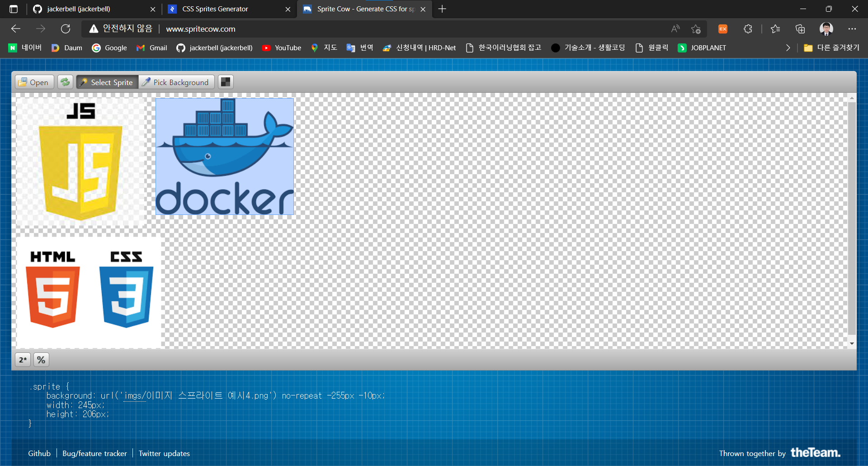The image size is (868, 466).
Task: Open the 네이버 bookmark
Action: tap(25, 48)
